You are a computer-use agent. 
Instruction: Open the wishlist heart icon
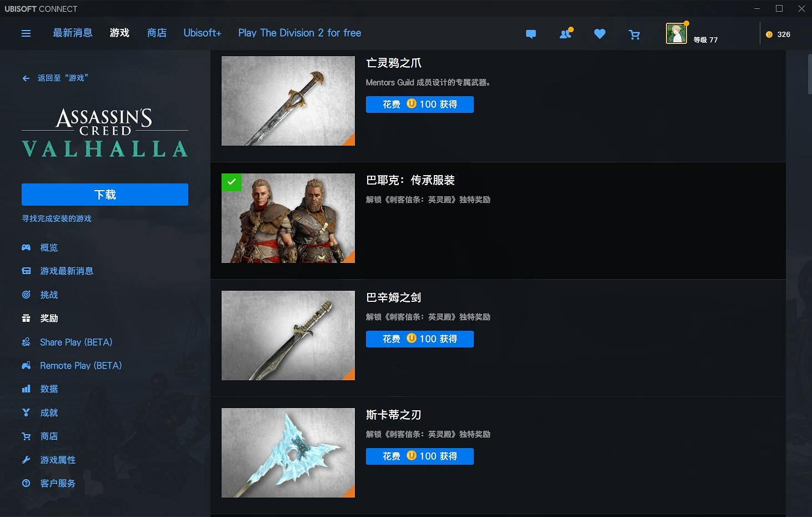pyautogui.click(x=600, y=34)
